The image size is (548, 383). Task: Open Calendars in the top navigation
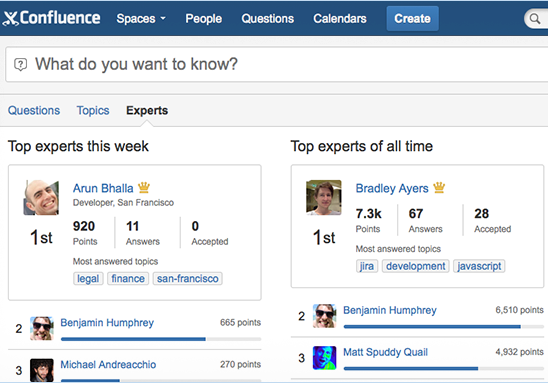point(340,19)
